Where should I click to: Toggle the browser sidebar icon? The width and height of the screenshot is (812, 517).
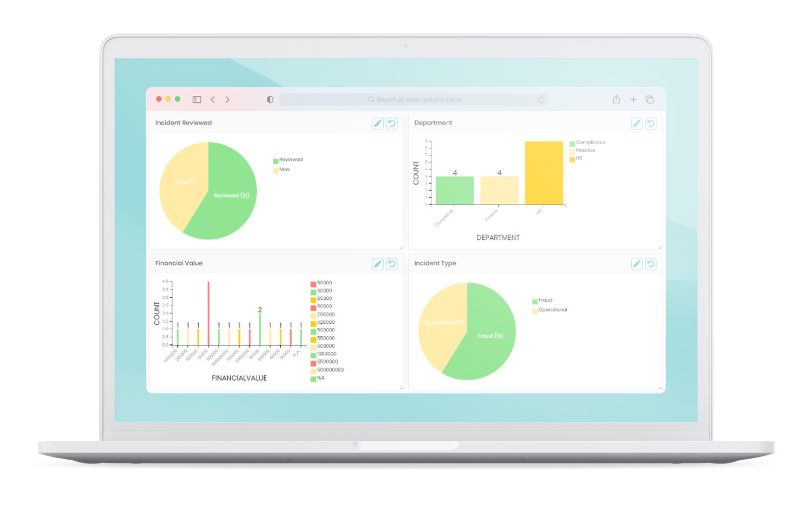(x=197, y=100)
